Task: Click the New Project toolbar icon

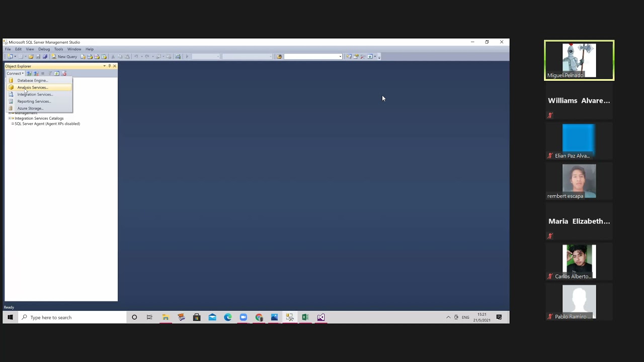Action: (10, 57)
